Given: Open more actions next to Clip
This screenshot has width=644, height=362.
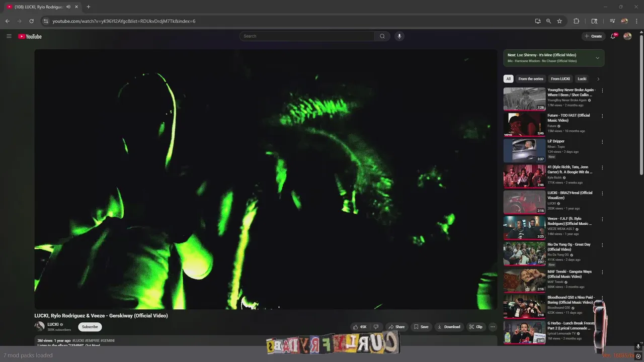Looking at the screenshot, I should tap(493, 327).
